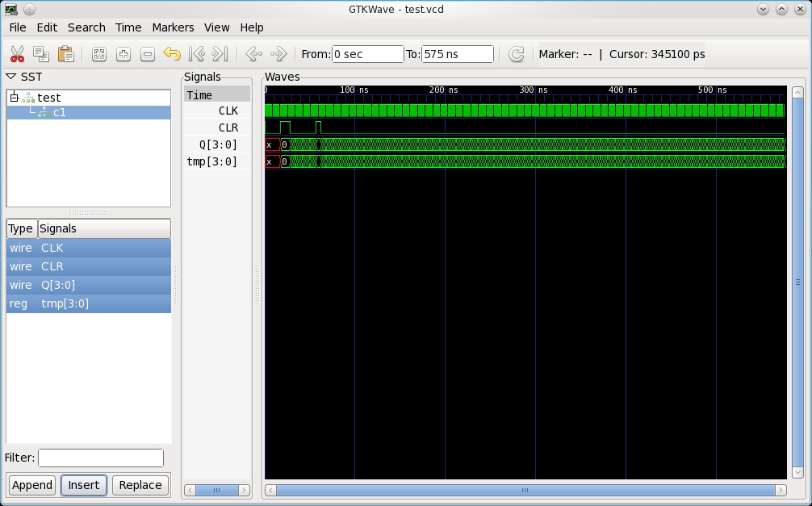812x506 pixels.
Task: Click the Append button
Action: [x=32, y=485]
